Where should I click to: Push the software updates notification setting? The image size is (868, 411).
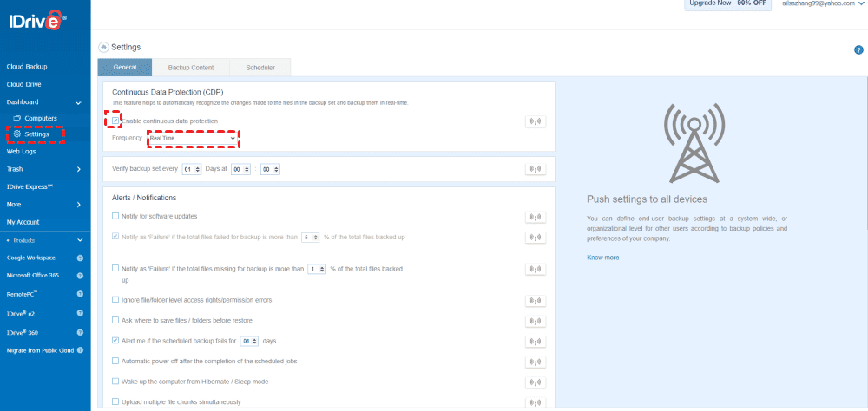tap(536, 217)
